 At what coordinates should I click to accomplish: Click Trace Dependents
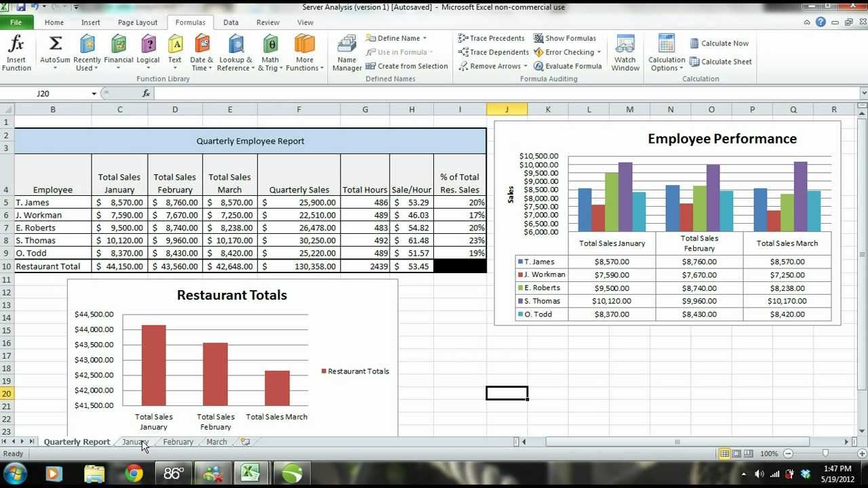[x=493, y=52]
